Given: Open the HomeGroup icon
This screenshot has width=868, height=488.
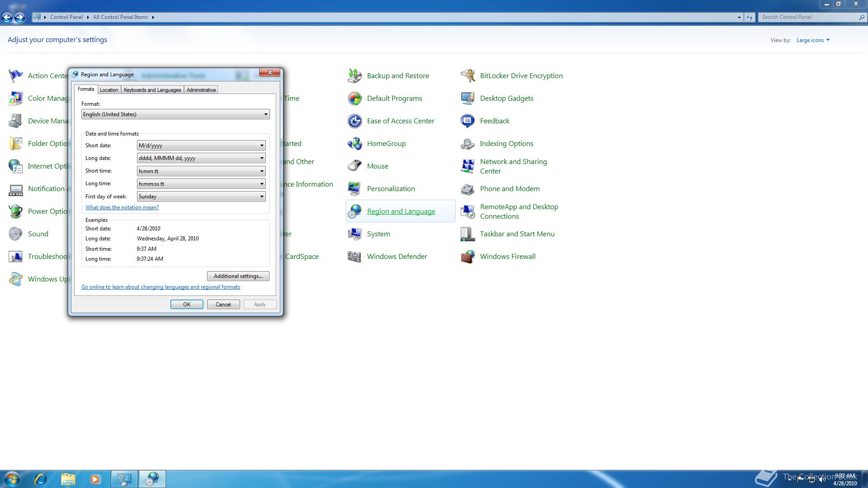Looking at the screenshot, I should (x=355, y=144).
